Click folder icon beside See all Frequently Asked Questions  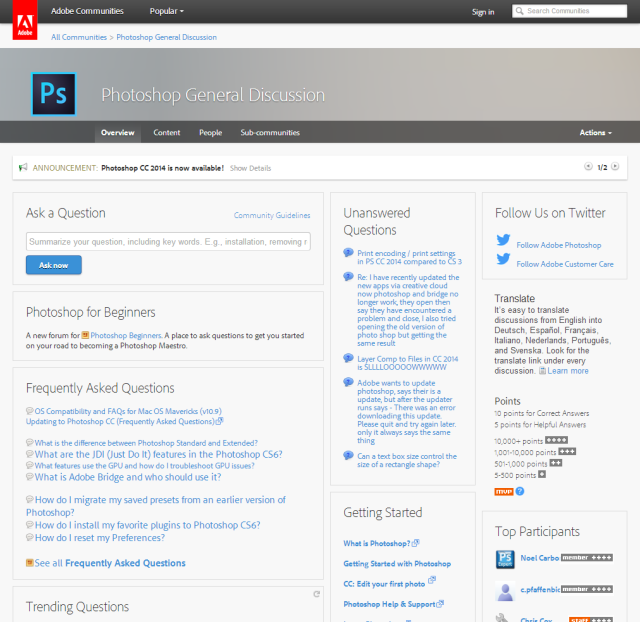tap(29, 563)
